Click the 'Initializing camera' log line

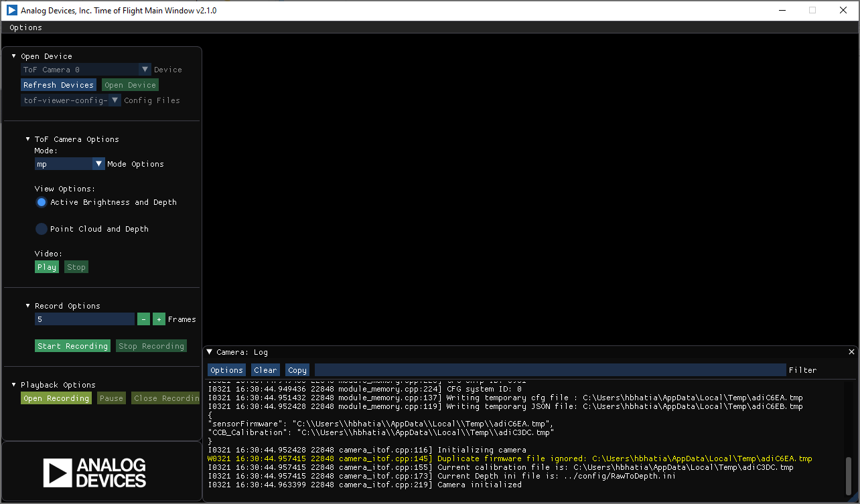(x=367, y=450)
